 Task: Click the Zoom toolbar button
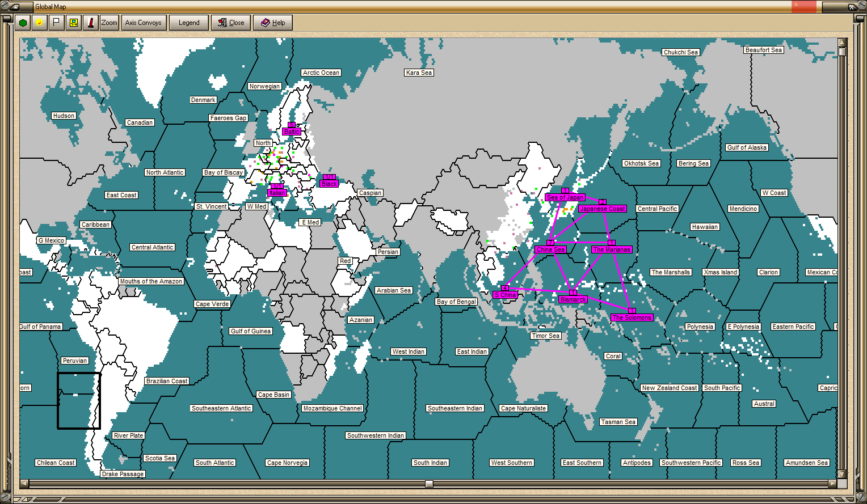(109, 23)
